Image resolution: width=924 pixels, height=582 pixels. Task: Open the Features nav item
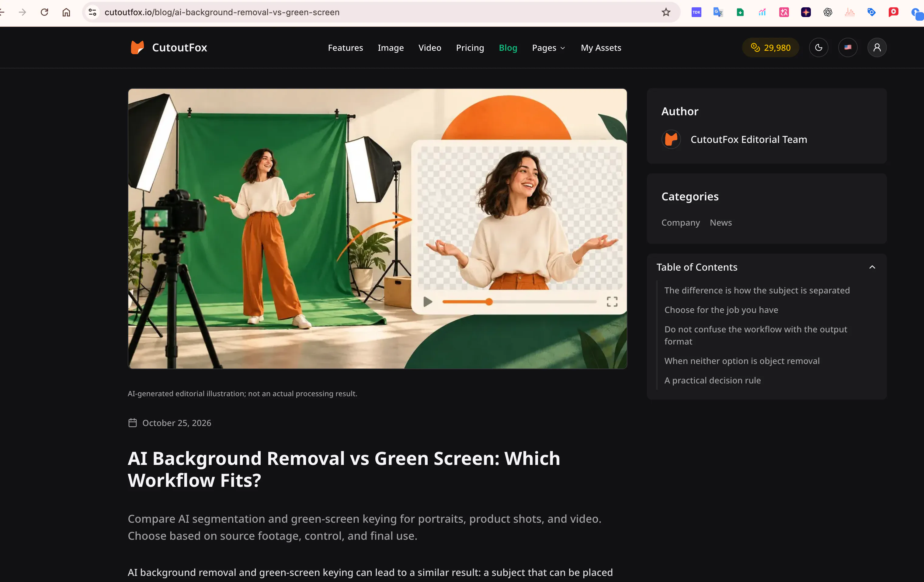tap(345, 48)
